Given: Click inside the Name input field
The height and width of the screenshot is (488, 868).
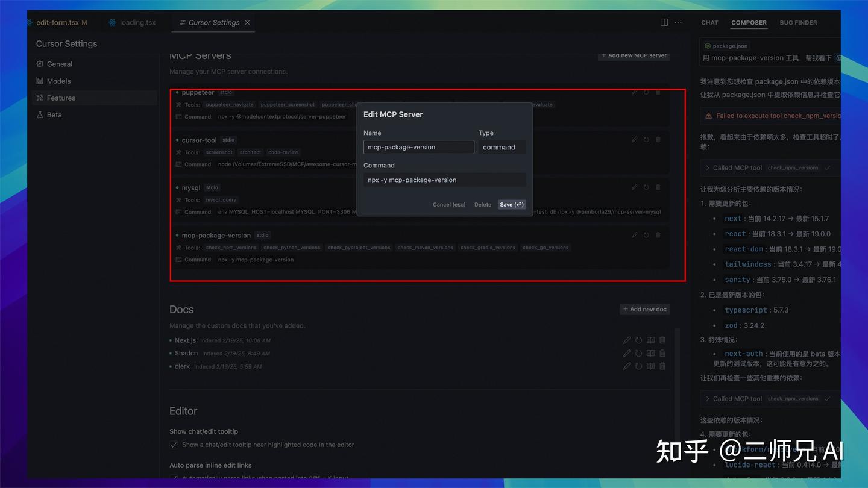Looking at the screenshot, I should pyautogui.click(x=418, y=146).
